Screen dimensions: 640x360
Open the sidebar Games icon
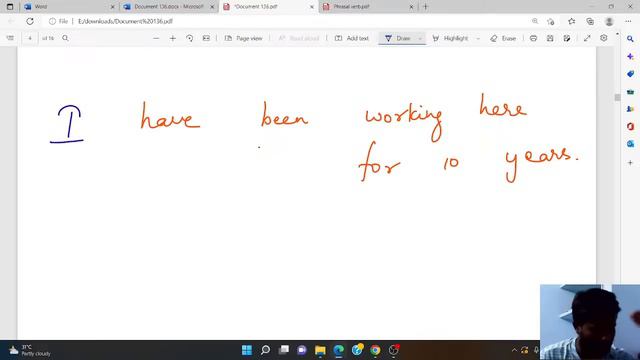pyautogui.click(x=630, y=109)
